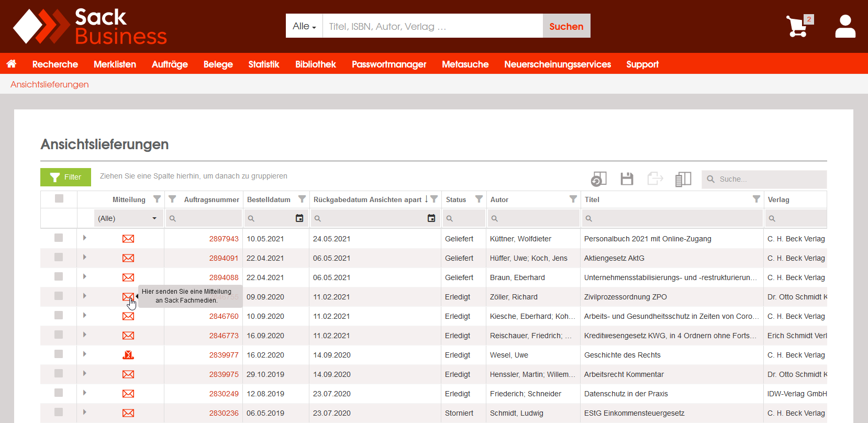The image size is (868, 423).
Task: Open the Passwortmanager menu
Action: [389, 64]
